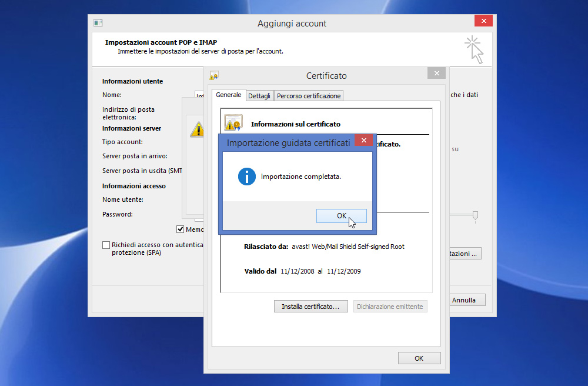588x386 pixels.
Task: Click Installa certificato button
Action: point(310,307)
